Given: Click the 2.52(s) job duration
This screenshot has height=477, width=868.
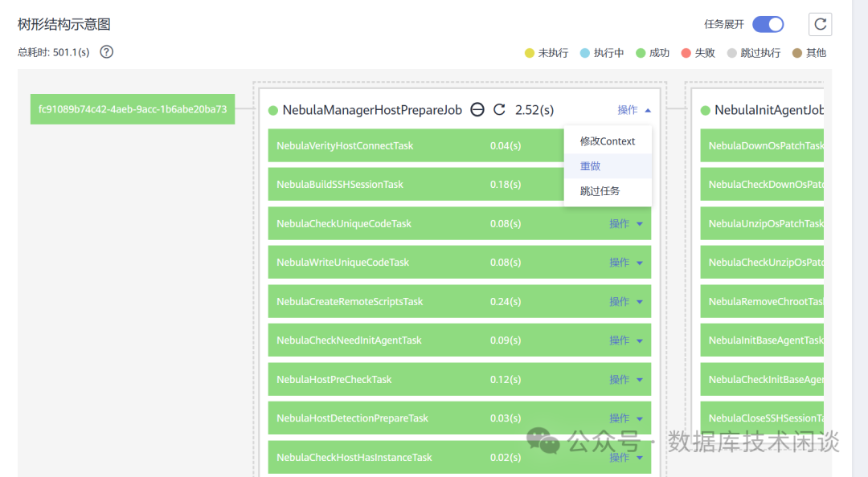Looking at the screenshot, I should (534, 110).
